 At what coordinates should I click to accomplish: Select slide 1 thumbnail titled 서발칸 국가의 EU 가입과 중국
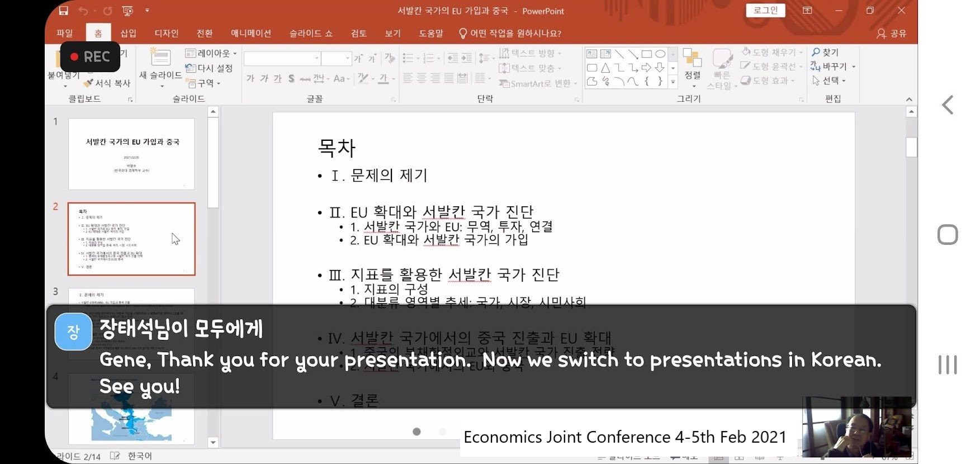click(131, 154)
